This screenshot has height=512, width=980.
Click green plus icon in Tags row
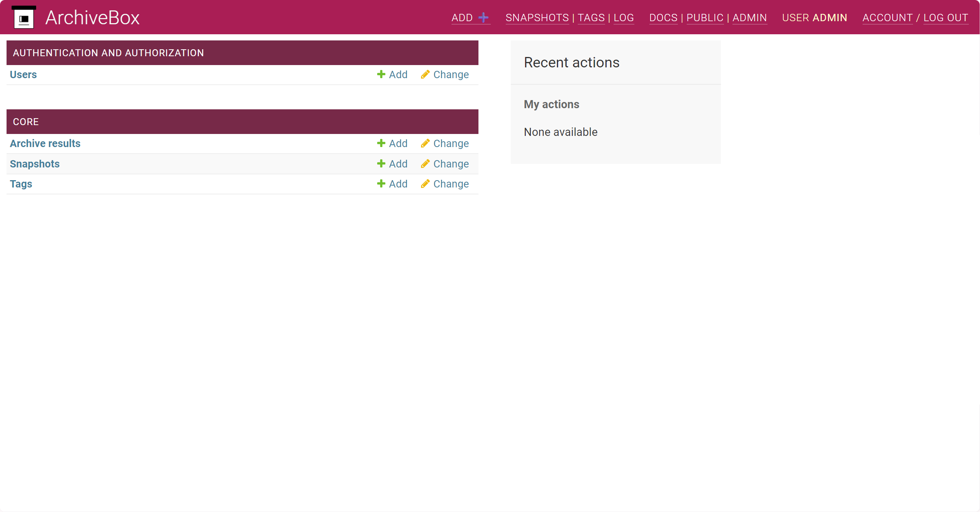click(381, 184)
